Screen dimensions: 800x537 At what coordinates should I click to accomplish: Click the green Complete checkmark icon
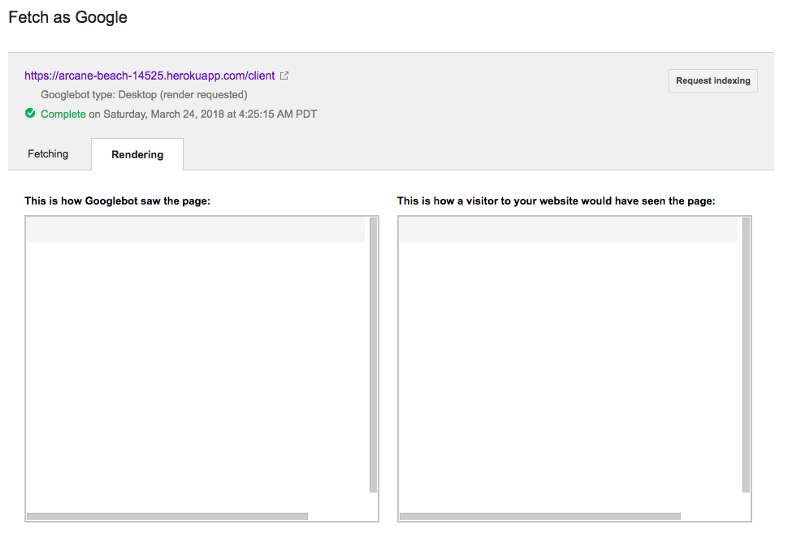pyautogui.click(x=30, y=114)
